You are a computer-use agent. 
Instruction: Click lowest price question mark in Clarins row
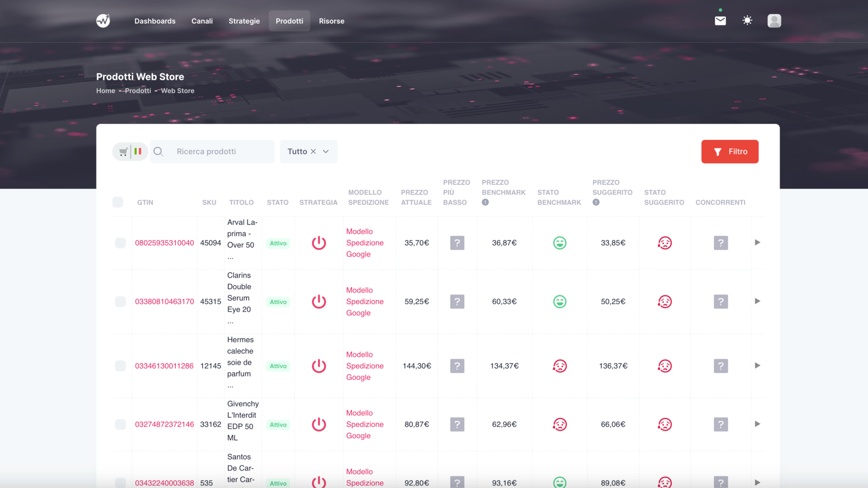coord(457,301)
